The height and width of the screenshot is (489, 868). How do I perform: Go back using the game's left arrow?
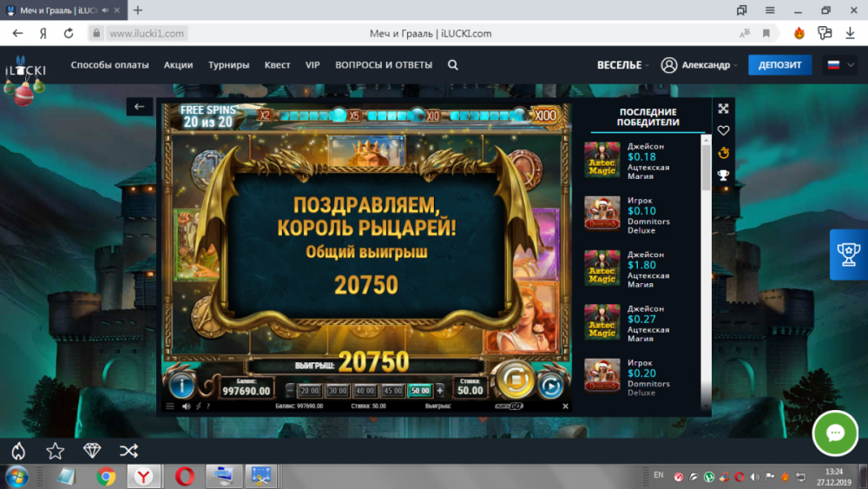140,106
